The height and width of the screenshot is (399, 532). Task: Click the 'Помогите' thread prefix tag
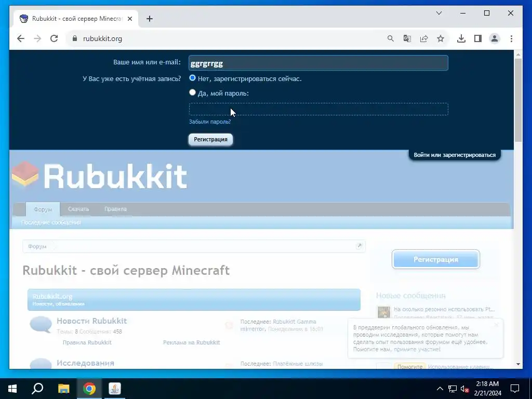[410, 367]
